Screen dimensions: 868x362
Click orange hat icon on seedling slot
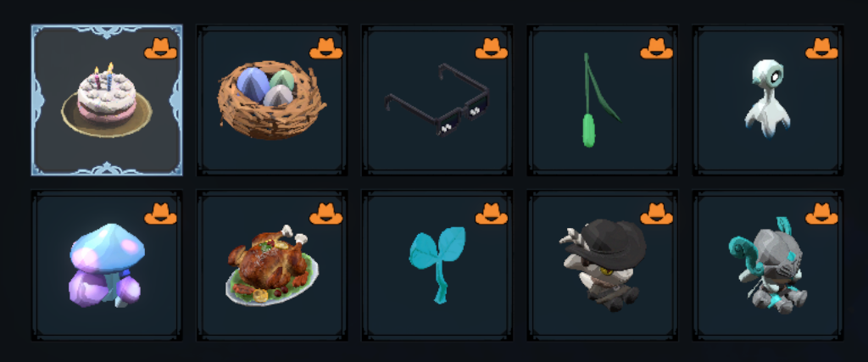(492, 214)
